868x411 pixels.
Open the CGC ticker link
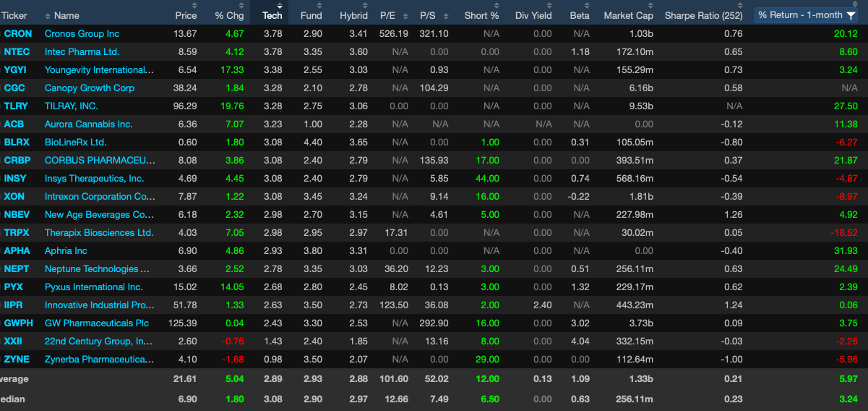pos(14,88)
